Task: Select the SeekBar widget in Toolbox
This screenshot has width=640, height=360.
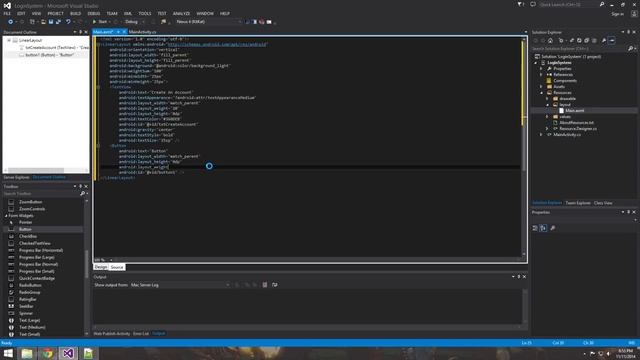Action: coord(26,306)
